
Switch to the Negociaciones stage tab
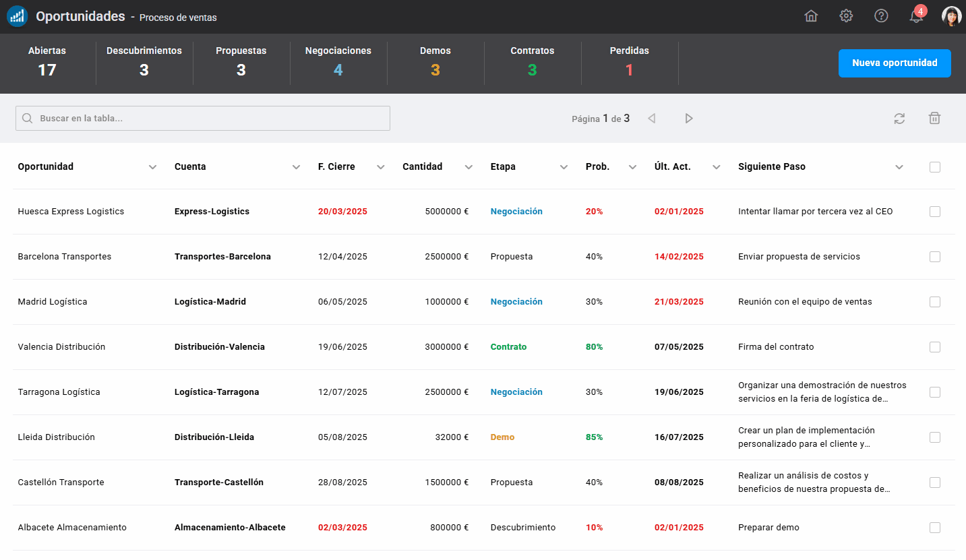338,63
